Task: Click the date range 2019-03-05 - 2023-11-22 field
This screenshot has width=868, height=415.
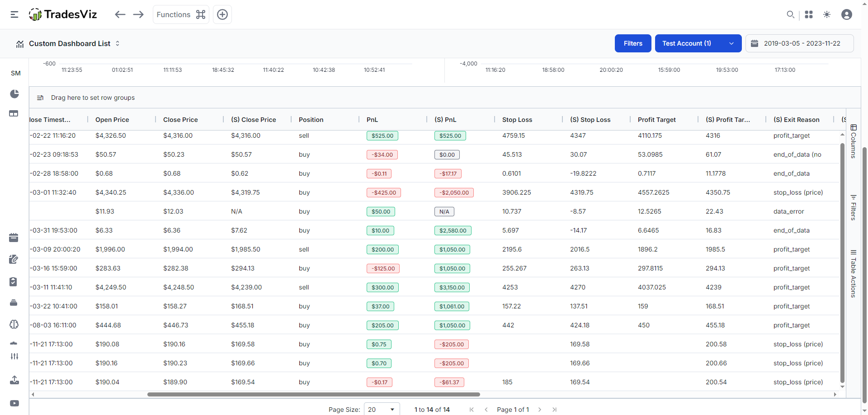Action: (x=799, y=43)
